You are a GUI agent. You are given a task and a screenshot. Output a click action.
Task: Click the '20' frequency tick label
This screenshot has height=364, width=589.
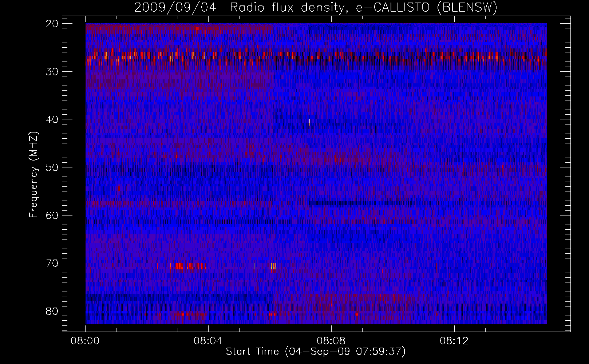coord(53,24)
